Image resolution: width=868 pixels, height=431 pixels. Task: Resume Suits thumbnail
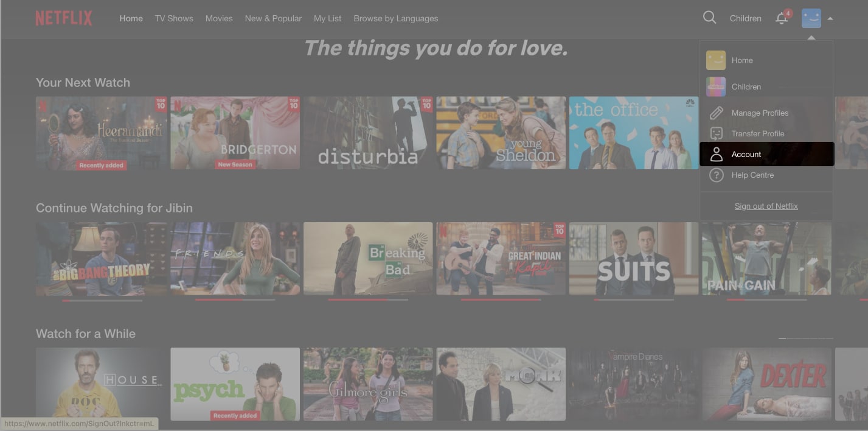coord(634,259)
